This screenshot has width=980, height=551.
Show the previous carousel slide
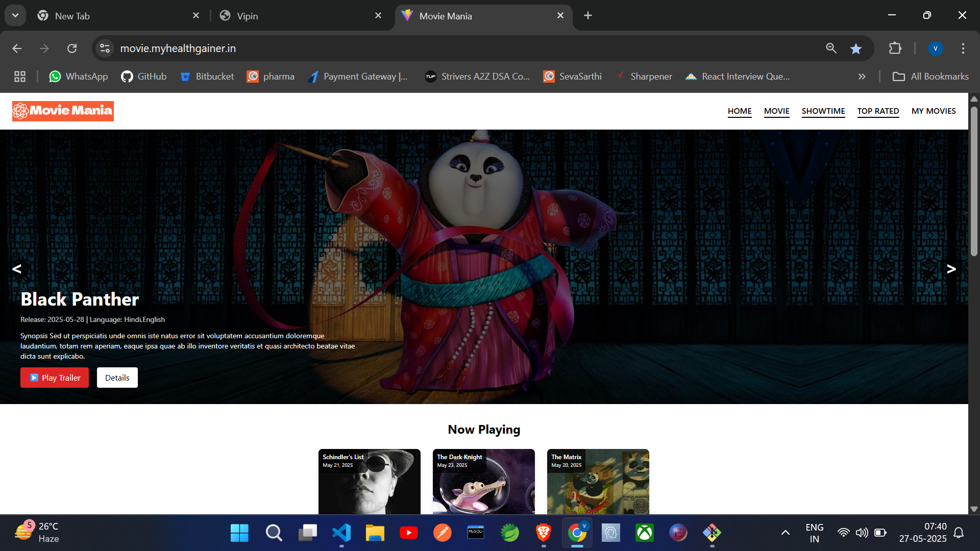[x=17, y=269]
